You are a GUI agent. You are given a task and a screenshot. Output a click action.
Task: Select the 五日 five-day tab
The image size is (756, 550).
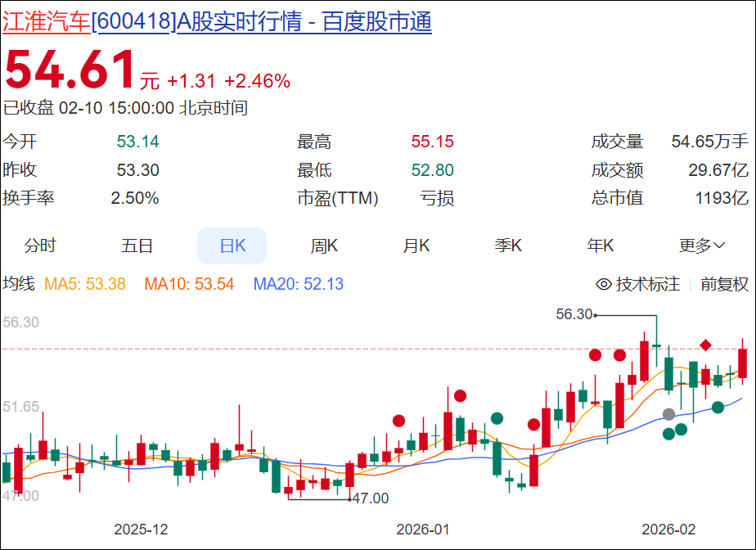(137, 246)
